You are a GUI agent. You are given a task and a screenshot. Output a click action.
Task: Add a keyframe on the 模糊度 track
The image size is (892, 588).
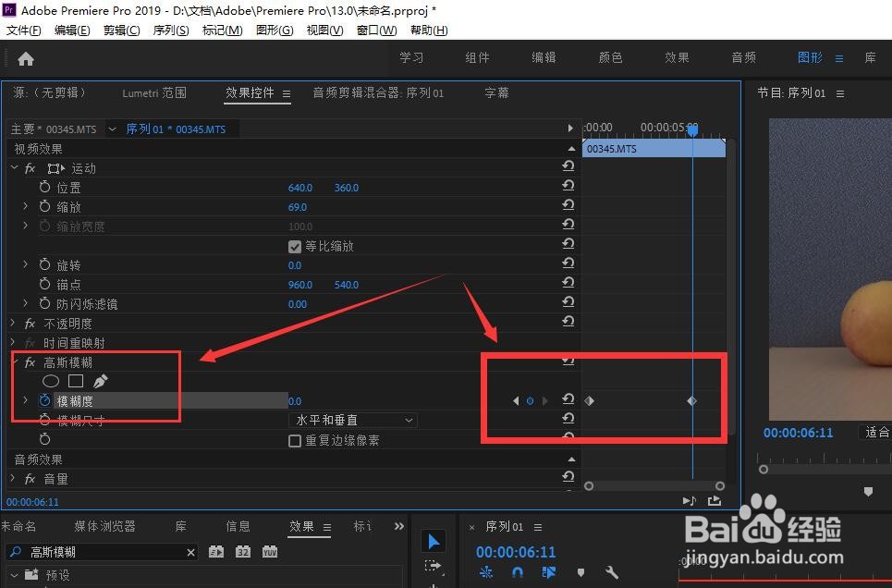pyautogui.click(x=530, y=400)
